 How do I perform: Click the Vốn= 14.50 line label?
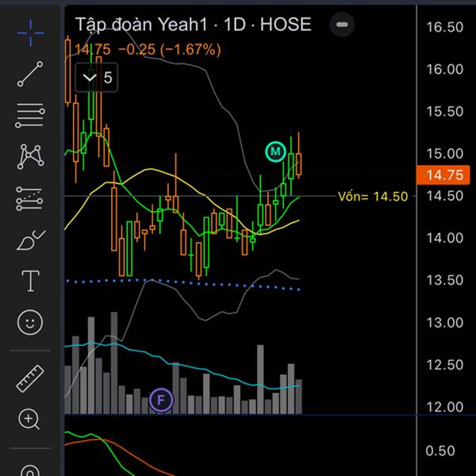(373, 197)
